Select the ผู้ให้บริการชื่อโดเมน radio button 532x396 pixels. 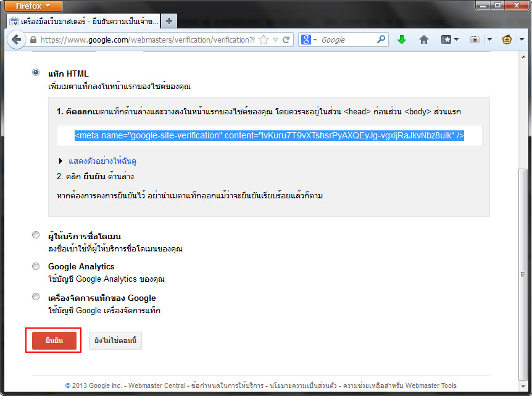point(36,235)
